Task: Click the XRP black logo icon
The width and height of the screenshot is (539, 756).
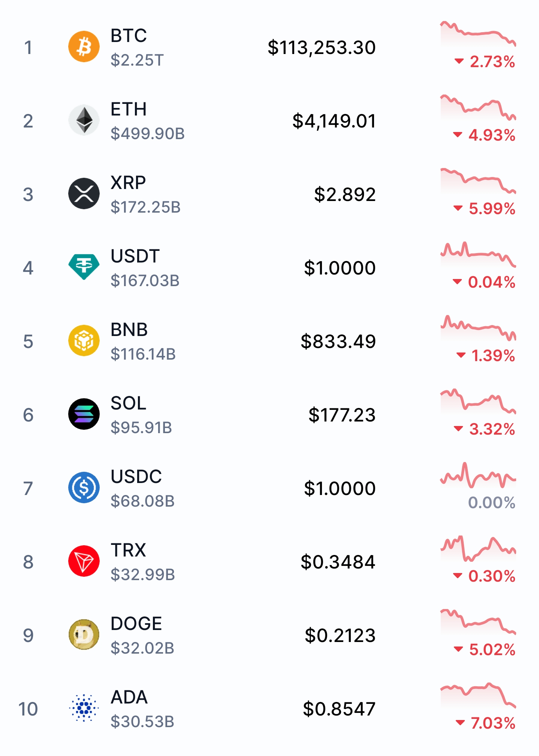Action: [x=84, y=193]
